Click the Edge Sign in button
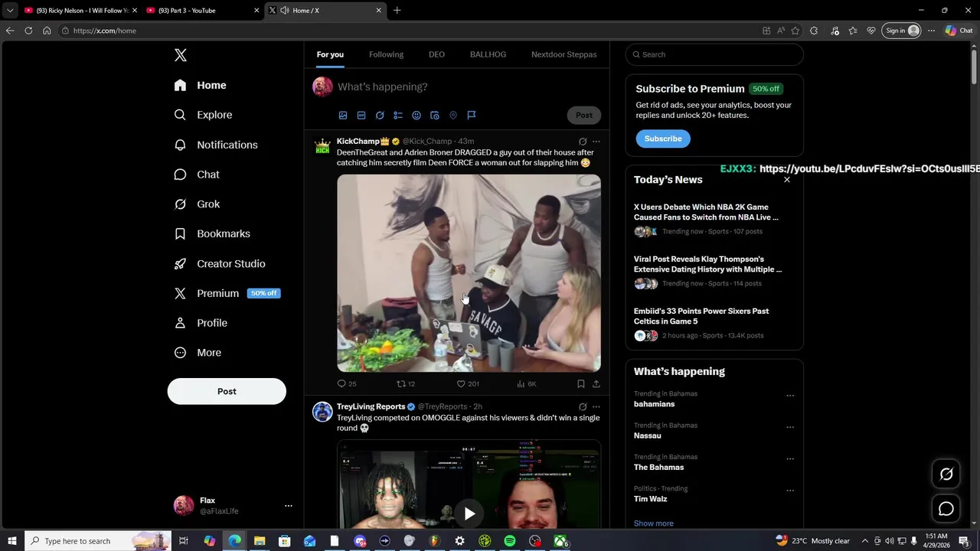980x551 pixels. (901, 31)
